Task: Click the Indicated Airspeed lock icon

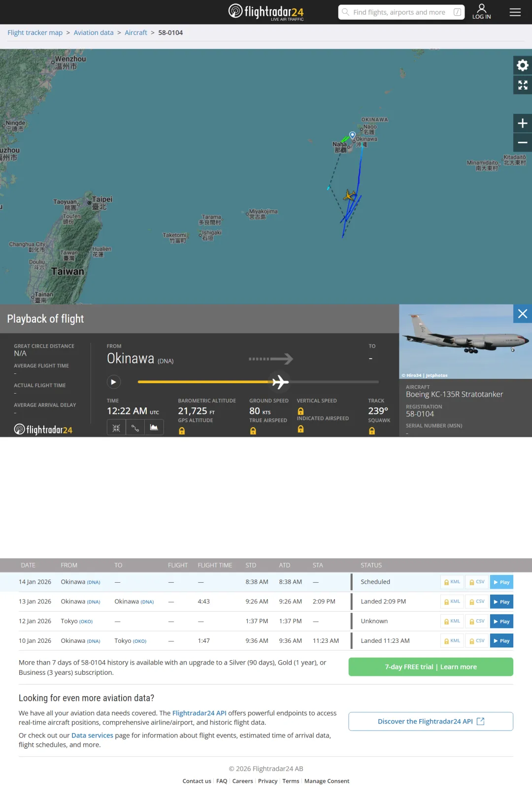Action: pyautogui.click(x=300, y=429)
